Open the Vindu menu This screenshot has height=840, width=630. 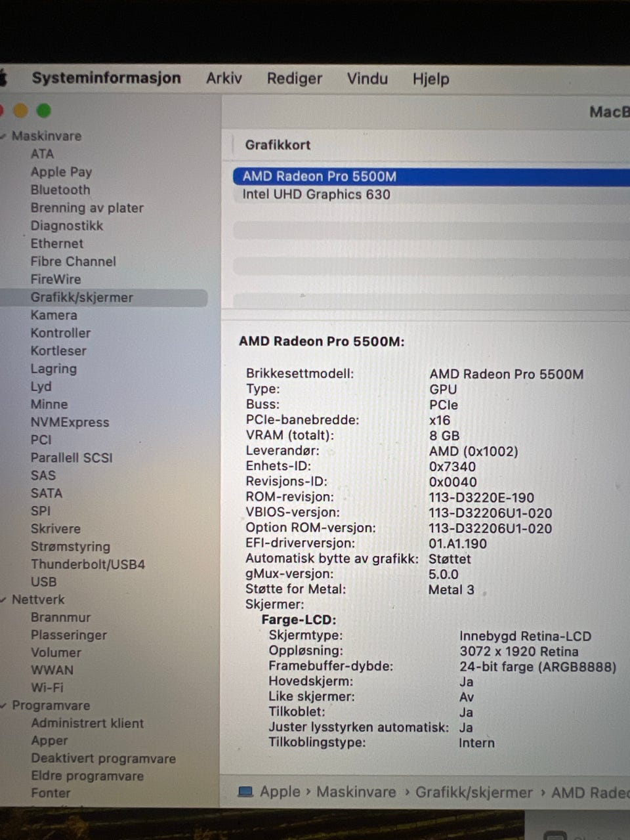pos(367,79)
